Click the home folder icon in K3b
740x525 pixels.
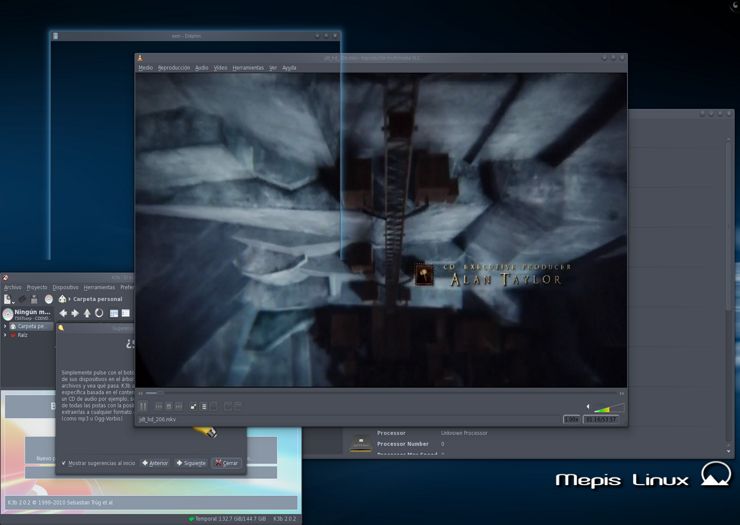[62, 299]
